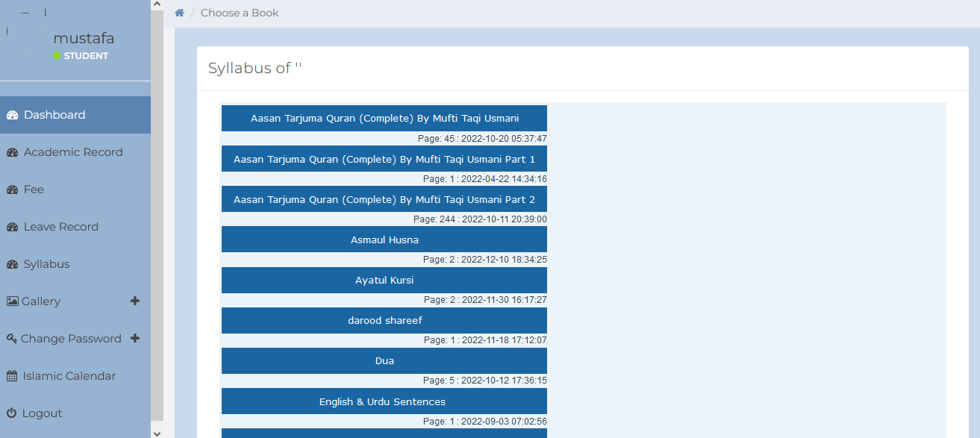Viewport: 980px width, 438px height.
Task: Open the Change Password menu label
Action: (x=71, y=339)
